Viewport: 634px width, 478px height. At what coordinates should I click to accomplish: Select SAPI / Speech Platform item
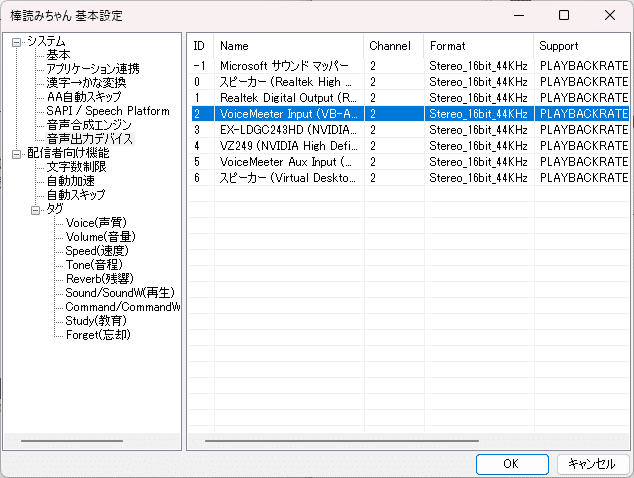(108, 111)
